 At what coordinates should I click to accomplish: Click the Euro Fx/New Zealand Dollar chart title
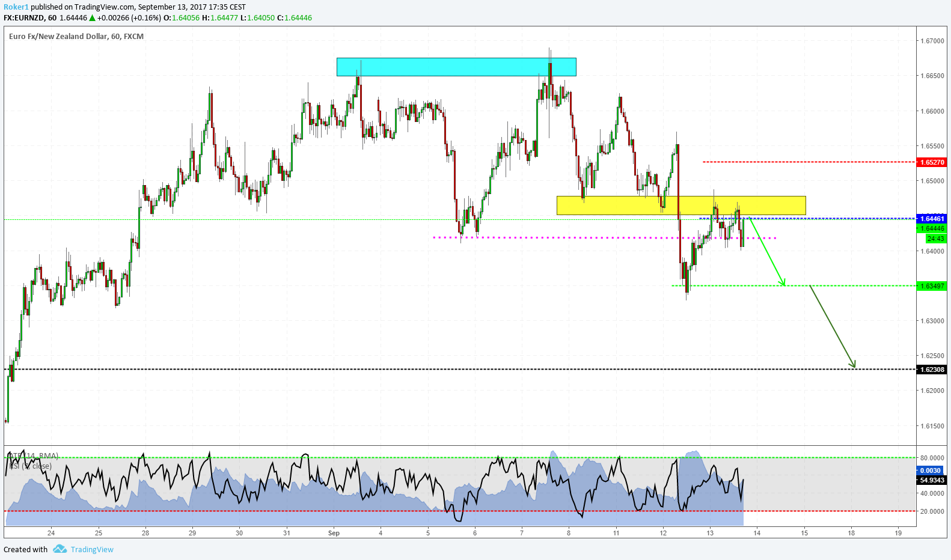76,36
